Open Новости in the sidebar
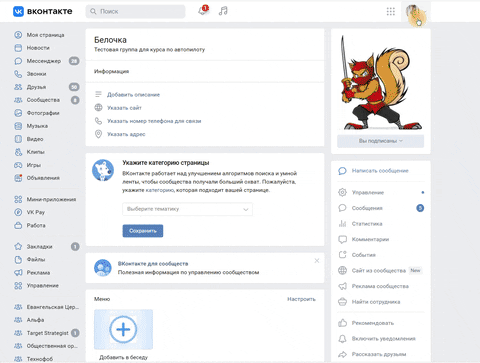Viewport: 480px width, 363px height. pyautogui.click(x=38, y=48)
